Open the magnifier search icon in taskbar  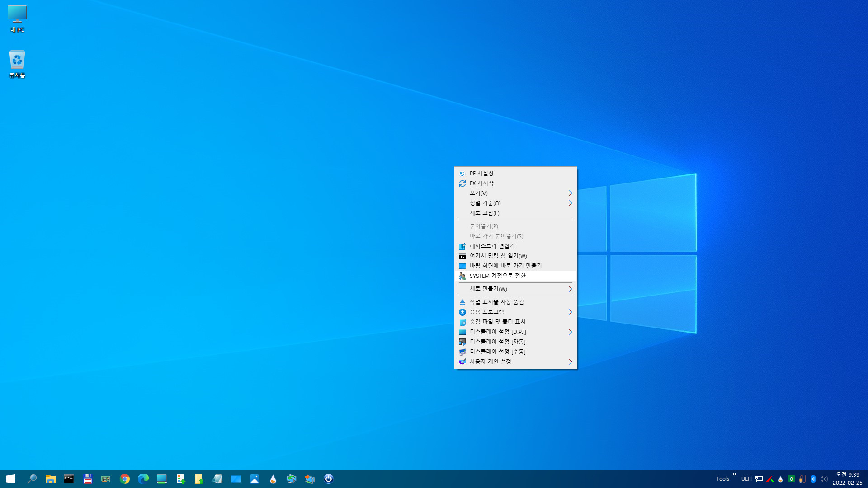[x=32, y=479]
